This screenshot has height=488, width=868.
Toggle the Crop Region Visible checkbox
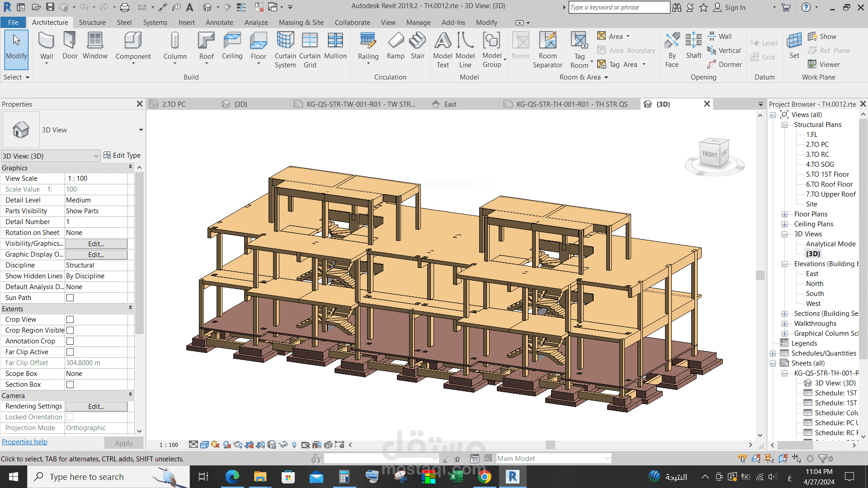point(70,330)
